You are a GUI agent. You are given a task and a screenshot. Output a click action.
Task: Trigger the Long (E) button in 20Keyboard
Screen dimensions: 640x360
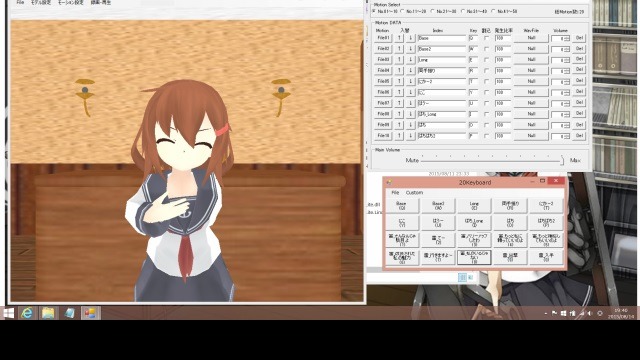point(474,205)
